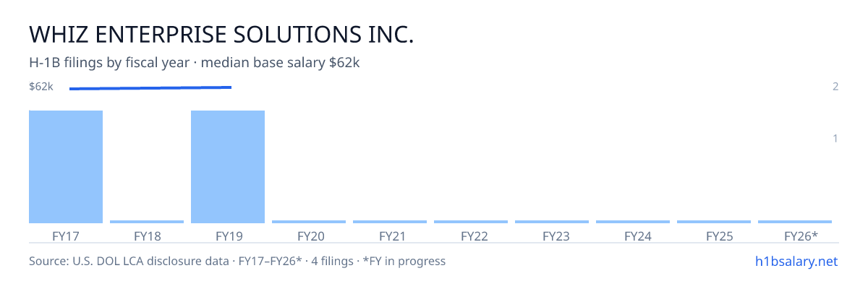Image resolution: width=868 pixels, height=289 pixels.
Task: Select the FY24 bar stub
Action: coord(633,222)
